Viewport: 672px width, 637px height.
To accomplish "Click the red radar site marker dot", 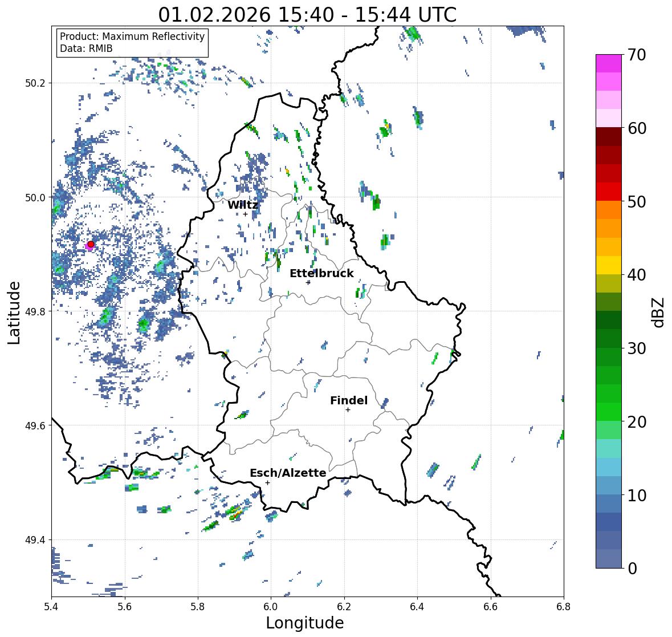I will [x=91, y=244].
